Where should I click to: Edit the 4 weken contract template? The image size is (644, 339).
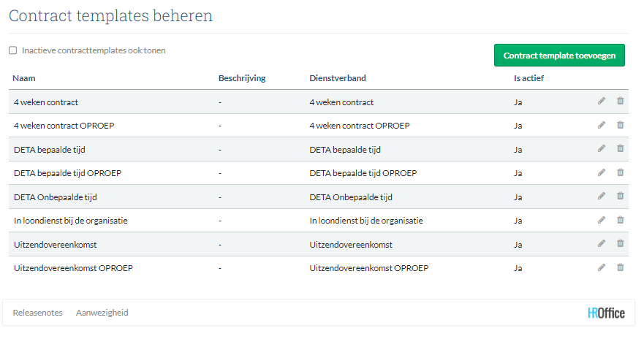click(602, 102)
